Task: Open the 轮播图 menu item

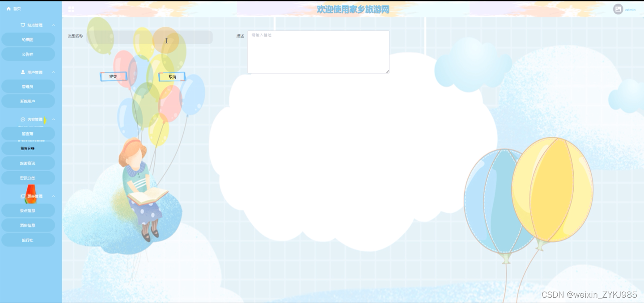Action: pyautogui.click(x=28, y=40)
